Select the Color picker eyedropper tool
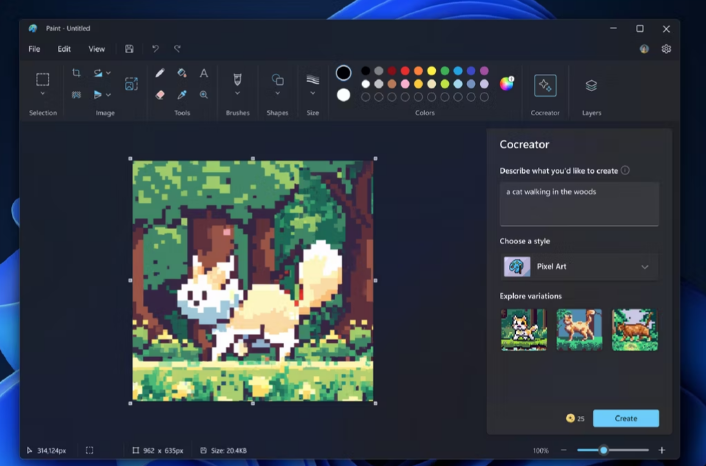Viewport: 706px width, 466px height. pyautogui.click(x=182, y=95)
